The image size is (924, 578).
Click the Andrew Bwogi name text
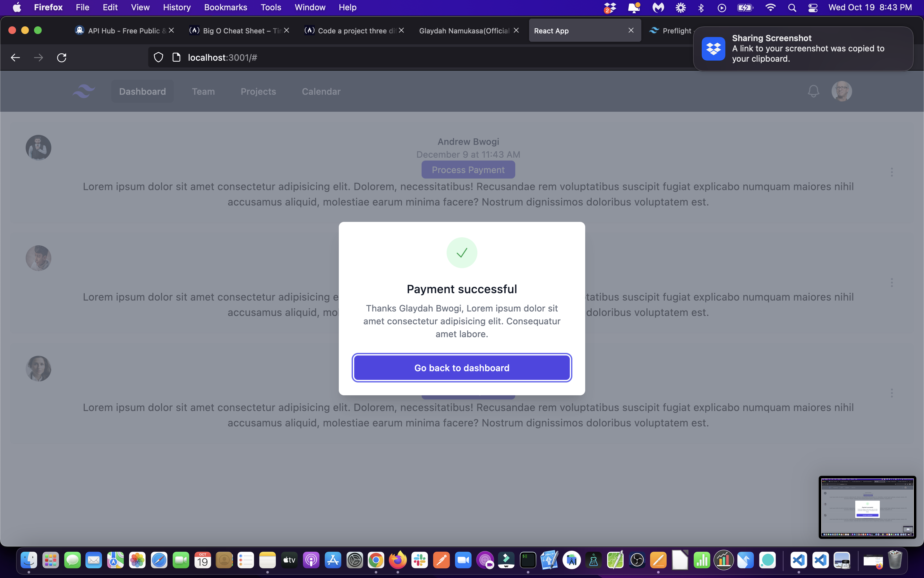click(468, 141)
